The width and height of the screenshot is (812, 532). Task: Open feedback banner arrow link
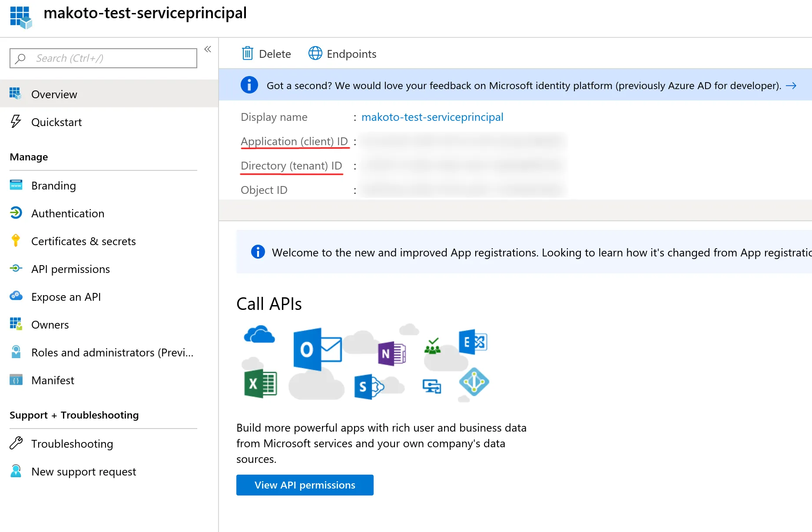pos(791,86)
